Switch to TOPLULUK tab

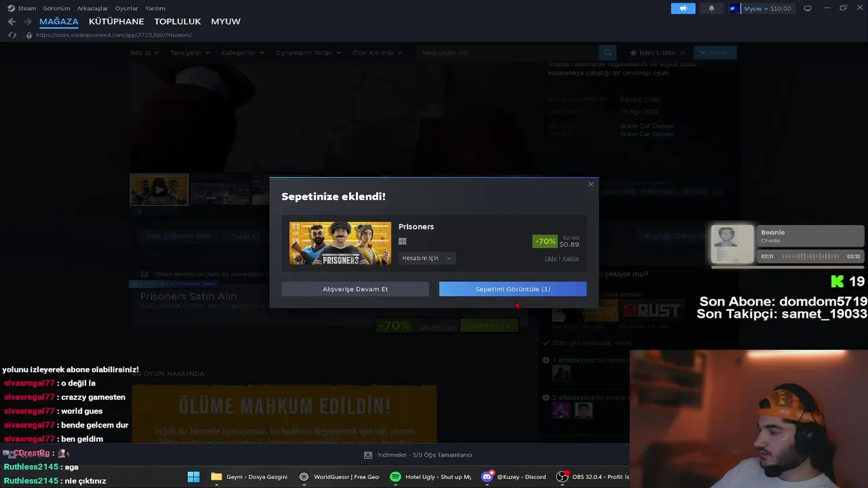[178, 22]
